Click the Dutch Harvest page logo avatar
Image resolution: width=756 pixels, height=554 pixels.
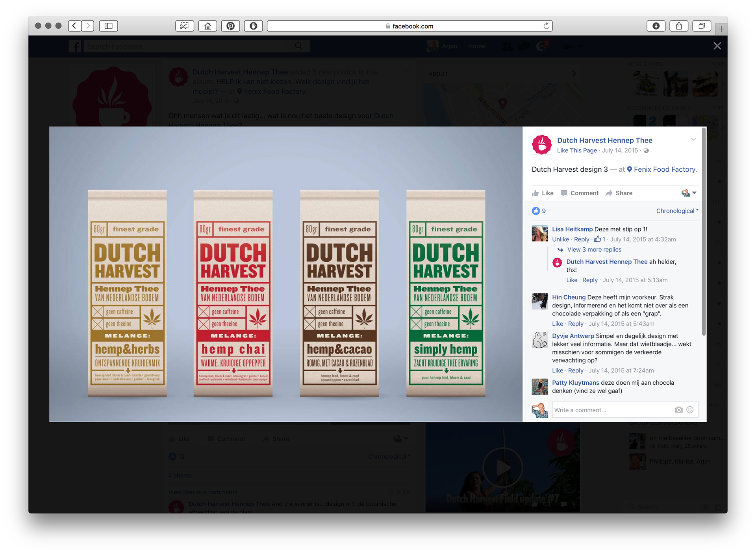pos(542,145)
